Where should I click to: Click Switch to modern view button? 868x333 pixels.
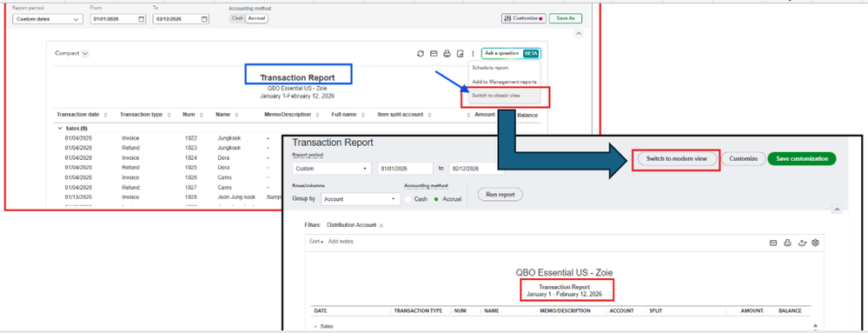point(677,158)
